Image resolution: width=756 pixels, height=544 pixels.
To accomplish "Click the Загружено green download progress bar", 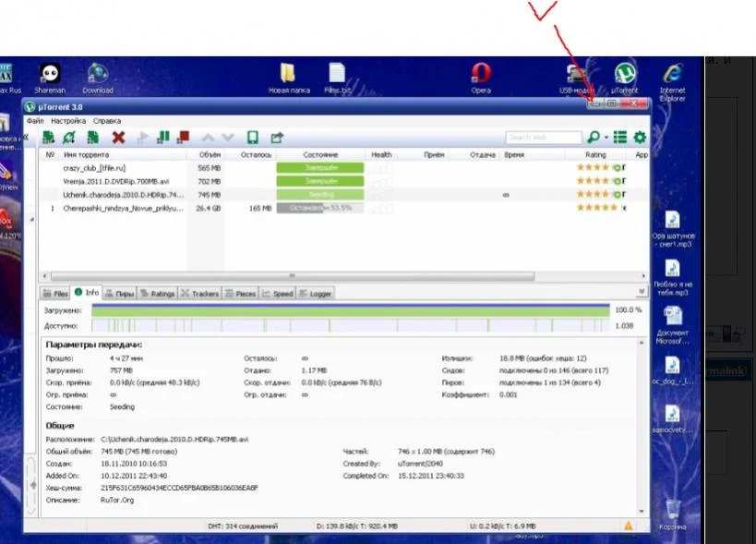I will (351, 310).
